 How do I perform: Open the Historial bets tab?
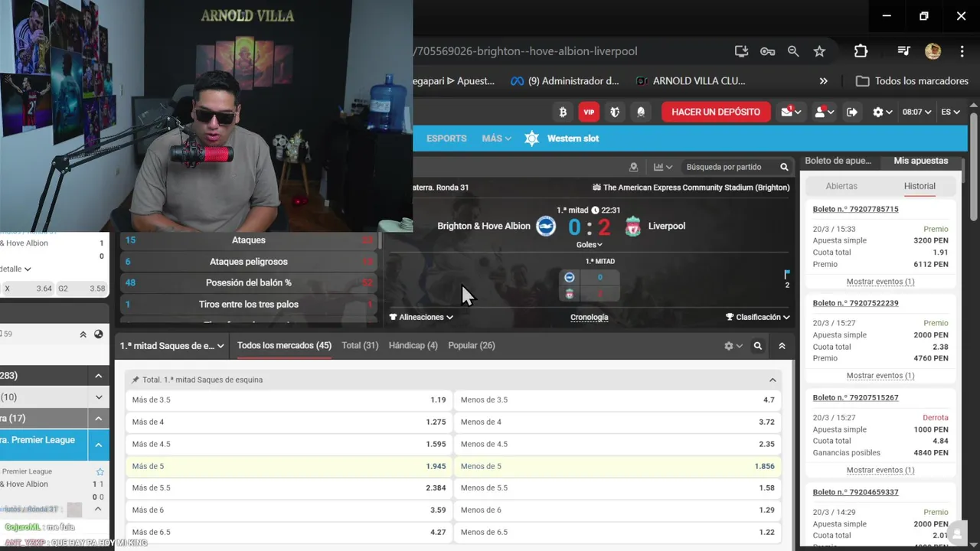[x=920, y=186]
